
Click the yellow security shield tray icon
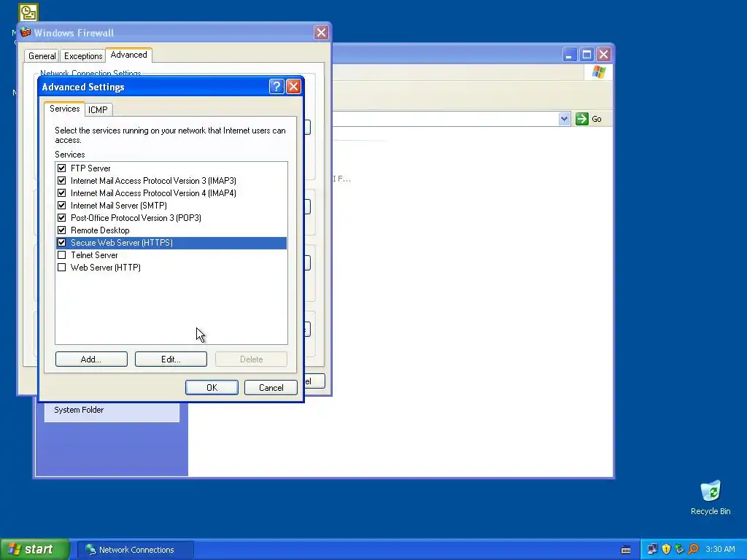click(666, 550)
